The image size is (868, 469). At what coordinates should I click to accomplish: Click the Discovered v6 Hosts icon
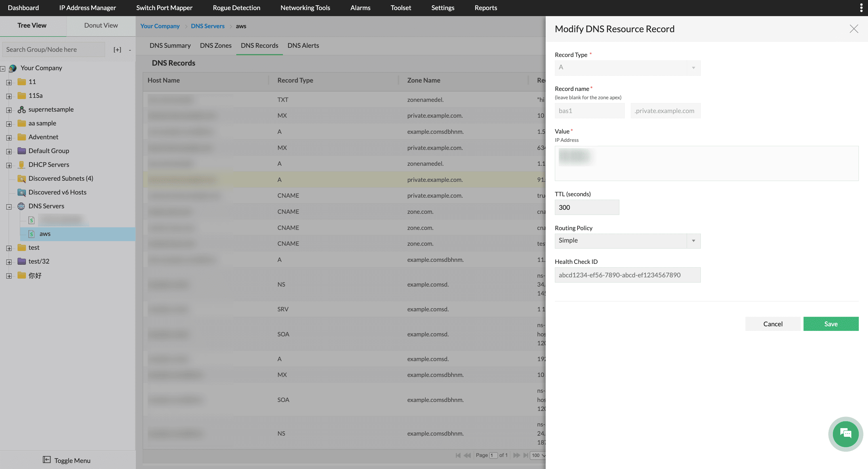22,192
